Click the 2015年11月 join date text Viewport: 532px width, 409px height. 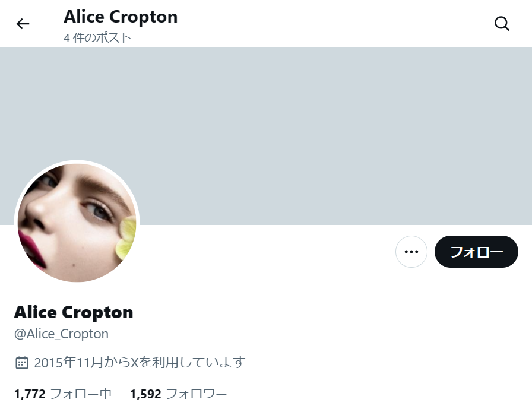(68, 363)
